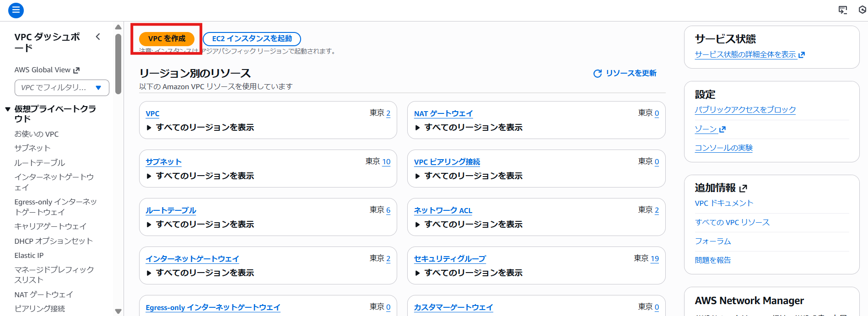Select ピアリング接続 in the sidebar
The height and width of the screenshot is (316, 868).
(x=40, y=309)
